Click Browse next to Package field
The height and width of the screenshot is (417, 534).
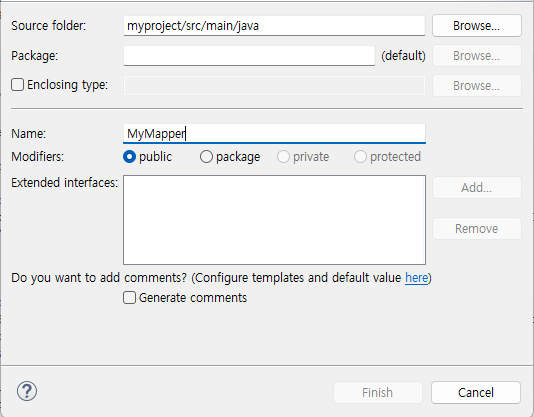476,56
